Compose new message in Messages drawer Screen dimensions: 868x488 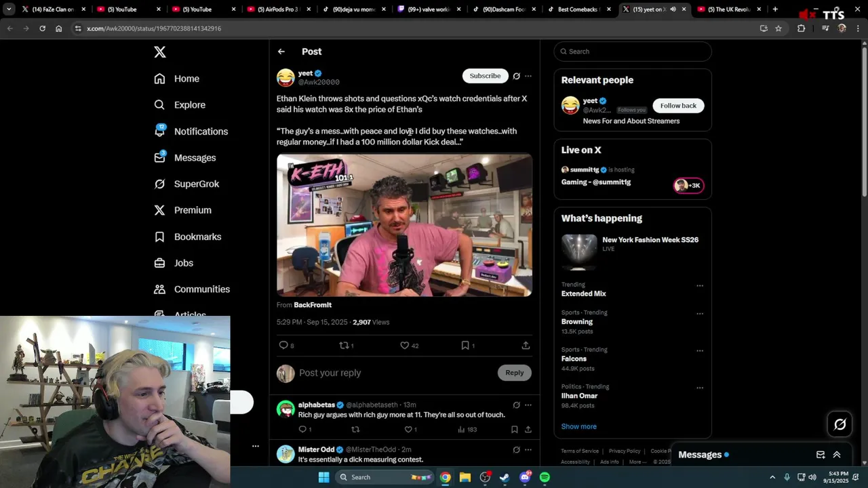click(x=821, y=455)
